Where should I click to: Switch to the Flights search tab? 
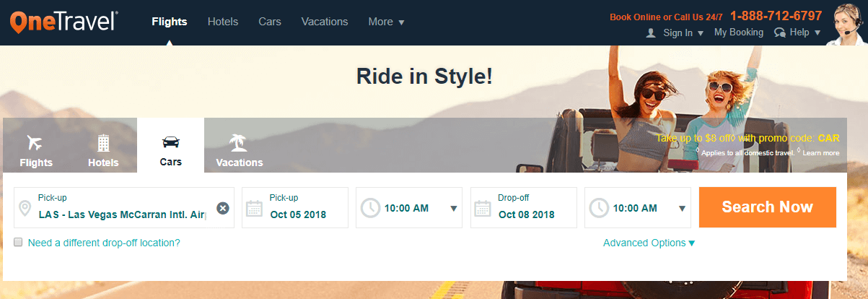pyautogui.click(x=36, y=151)
